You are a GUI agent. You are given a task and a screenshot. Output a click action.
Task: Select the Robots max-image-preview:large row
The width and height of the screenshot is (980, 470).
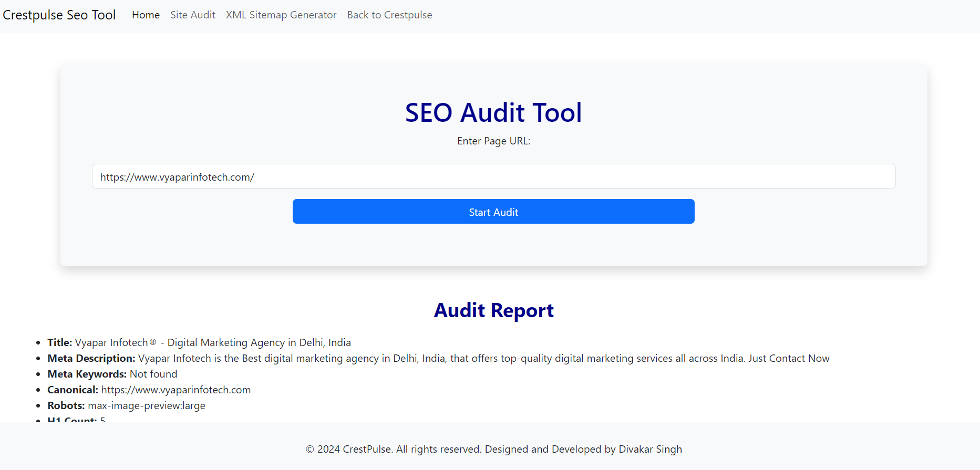pyautogui.click(x=126, y=405)
